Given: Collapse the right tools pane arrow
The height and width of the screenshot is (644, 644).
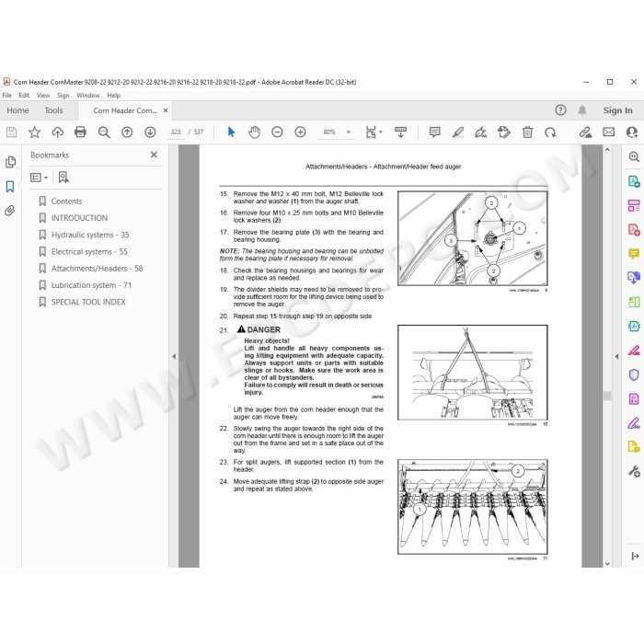Looking at the screenshot, I should click(616, 357).
